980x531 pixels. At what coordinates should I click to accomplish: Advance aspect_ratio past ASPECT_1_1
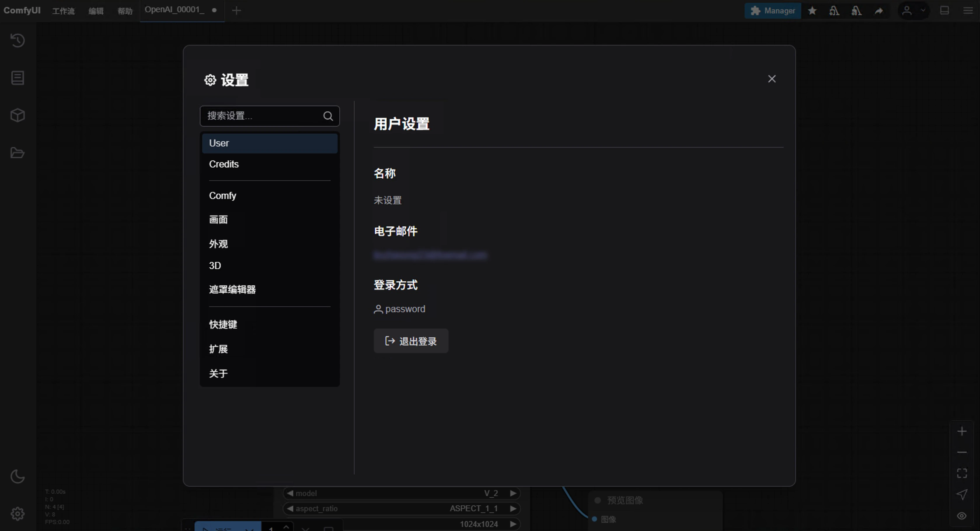point(513,509)
